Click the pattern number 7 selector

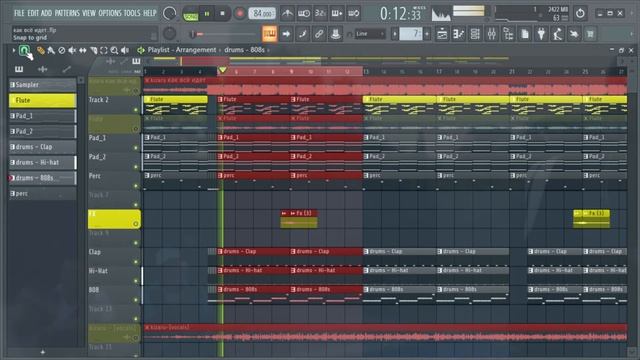click(x=411, y=34)
